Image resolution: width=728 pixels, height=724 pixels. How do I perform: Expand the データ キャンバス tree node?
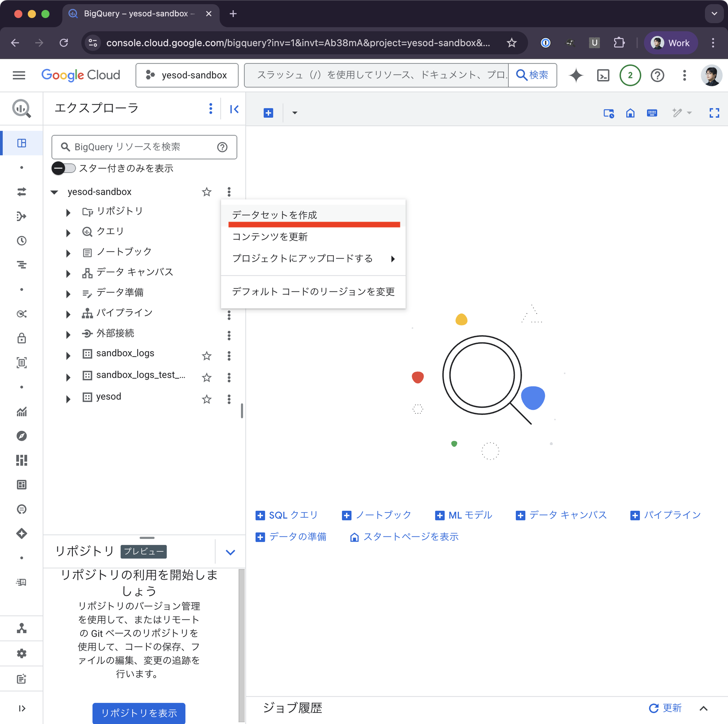(x=68, y=273)
